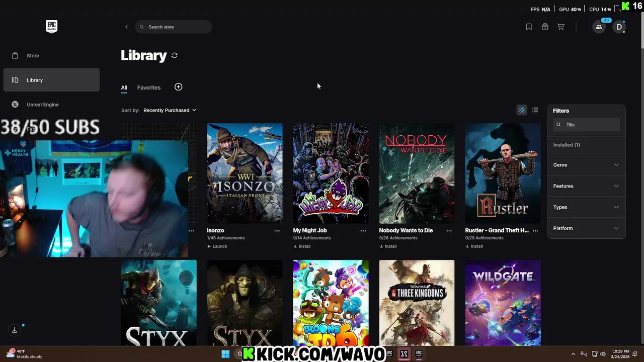Click the Epic Games logo
The image size is (644, 362).
pyautogui.click(x=51, y=27)
